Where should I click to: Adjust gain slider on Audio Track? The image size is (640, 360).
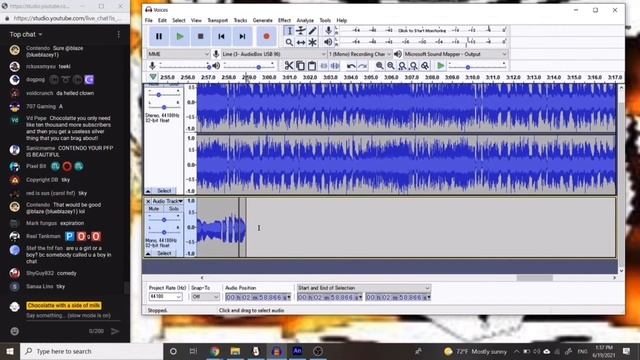click(164, 220)
